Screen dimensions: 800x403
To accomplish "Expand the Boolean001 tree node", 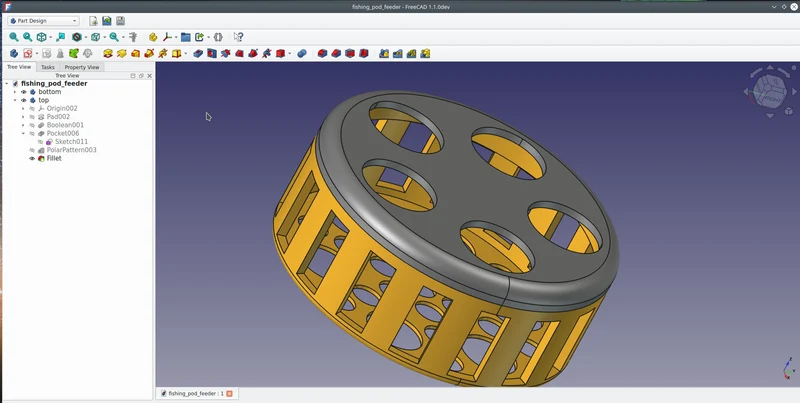I will pyautogui.click(x=23, y=125).
